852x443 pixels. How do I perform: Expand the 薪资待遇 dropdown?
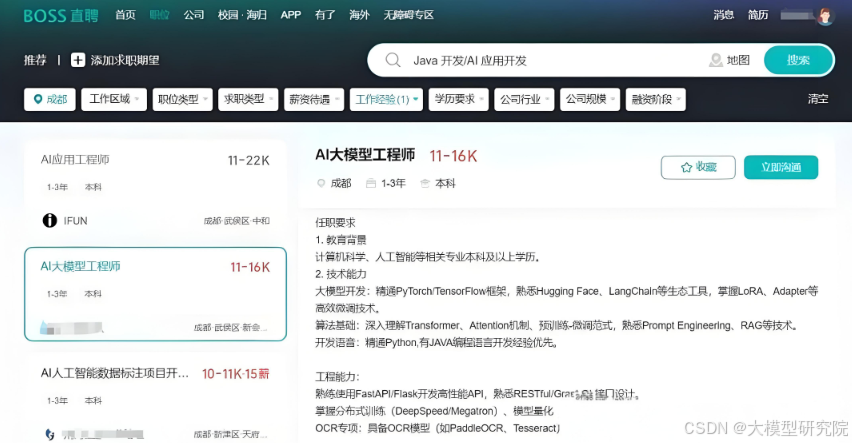click(314, 99)
